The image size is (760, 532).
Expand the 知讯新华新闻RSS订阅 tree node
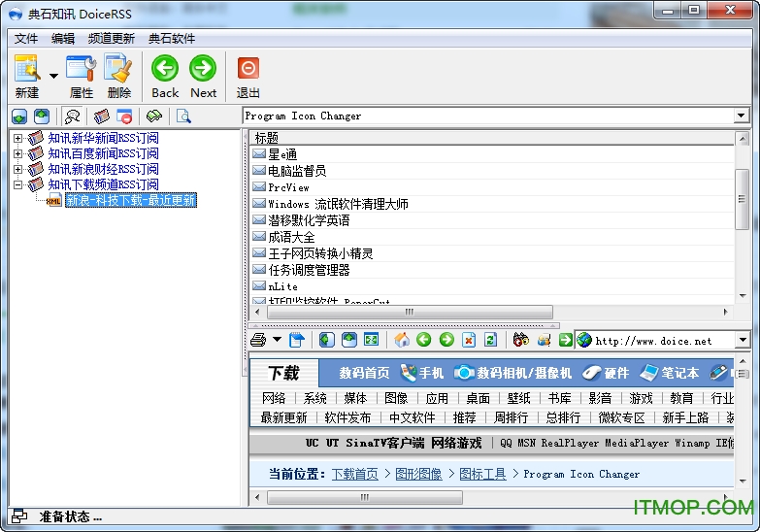pos(17,139)
